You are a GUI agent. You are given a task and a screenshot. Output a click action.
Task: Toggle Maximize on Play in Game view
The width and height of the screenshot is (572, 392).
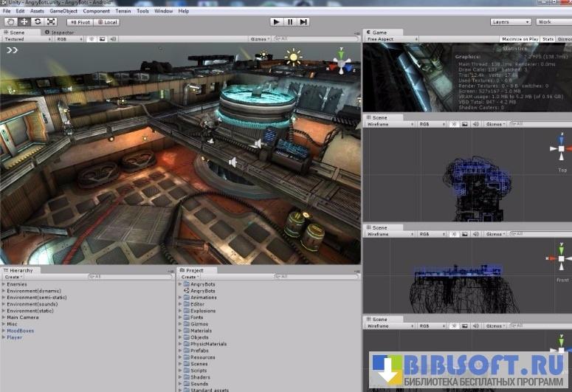coord(520,39)
